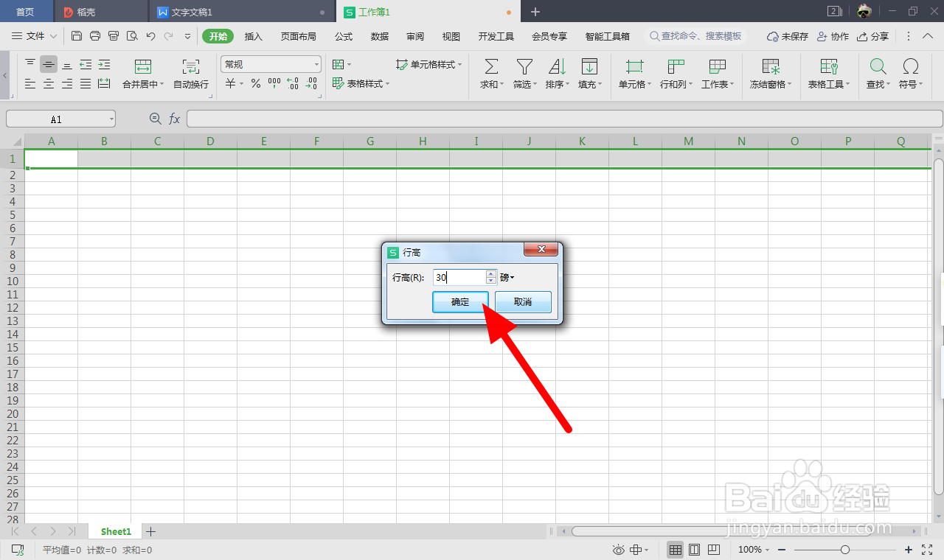Apply thousands separator format

tap(274, 84)
